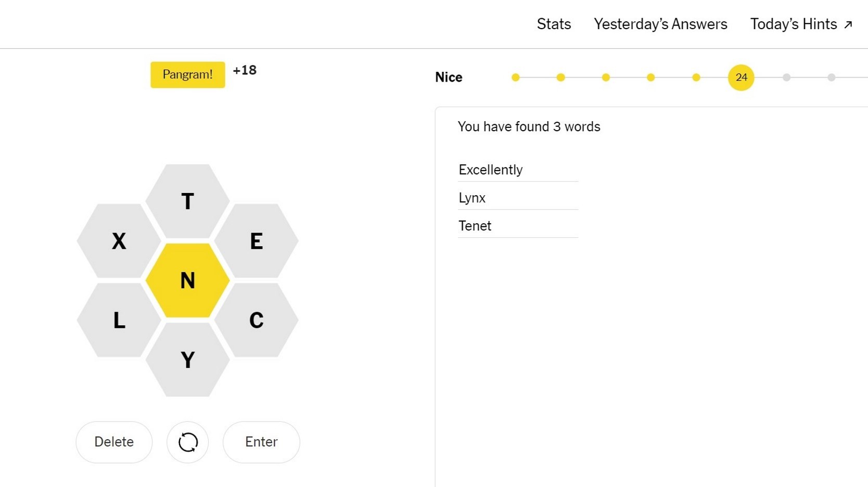
Task: Select the word Tenet
Action: 474,226
